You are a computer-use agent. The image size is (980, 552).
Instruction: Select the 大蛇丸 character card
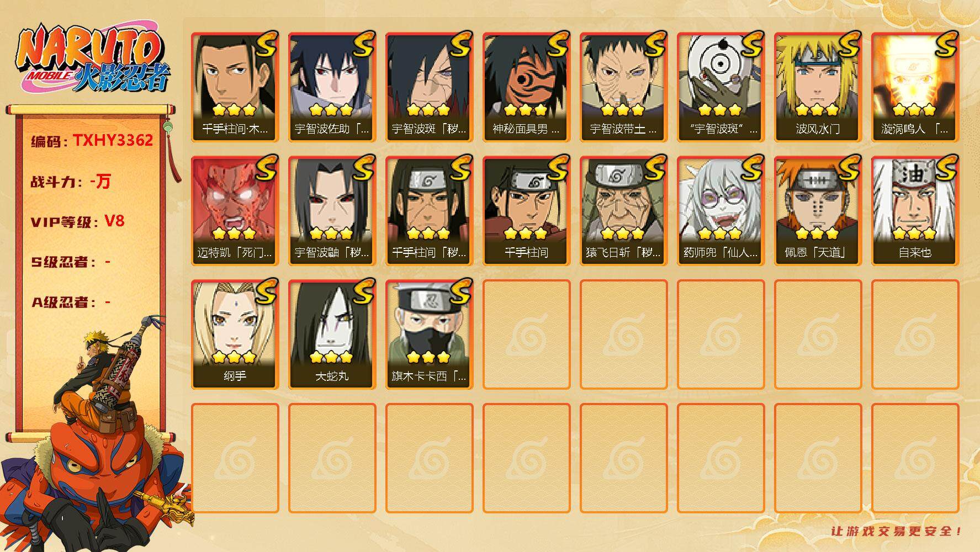tap(332, 335)
